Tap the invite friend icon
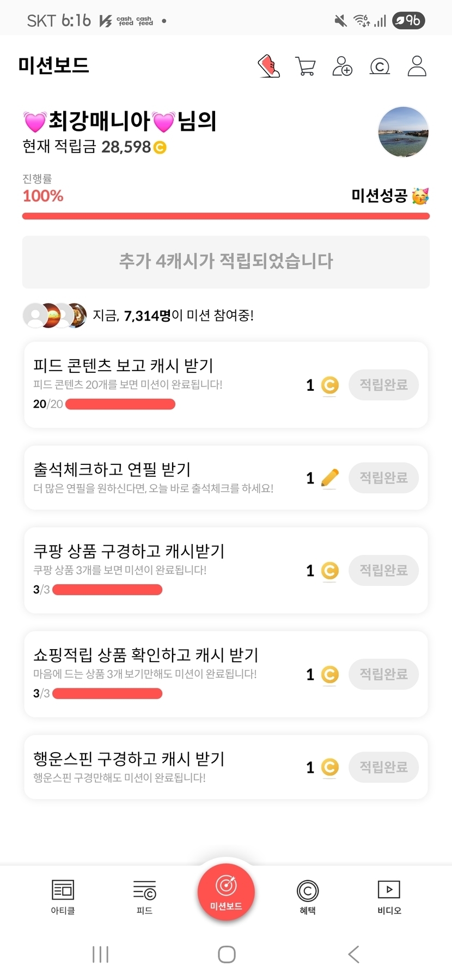Screen dimensions: 452x980 [x=342, y=66]
